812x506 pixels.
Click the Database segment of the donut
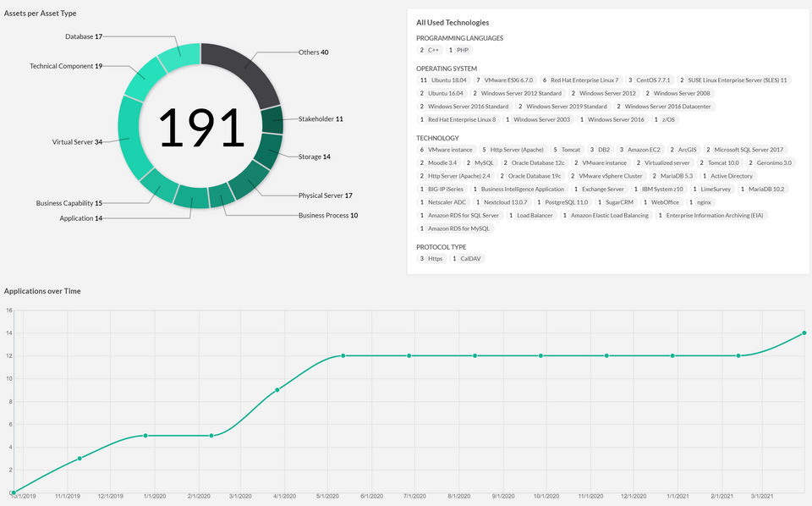coord(179,57)
